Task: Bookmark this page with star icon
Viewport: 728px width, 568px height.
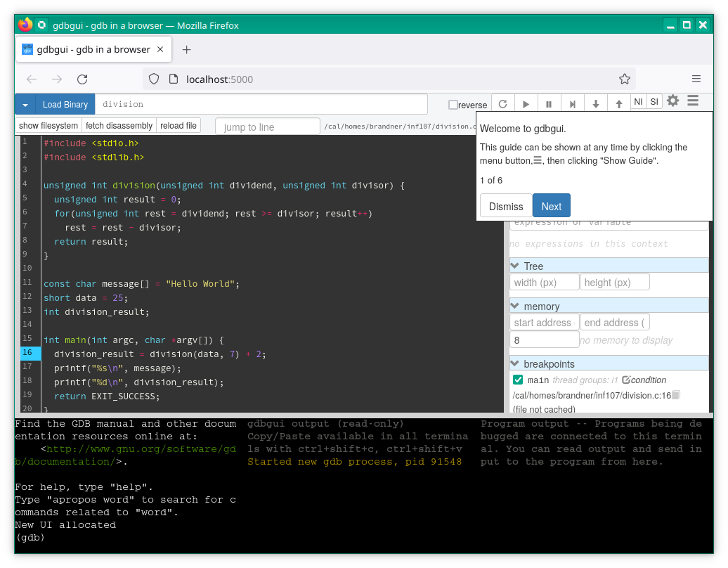Action: tap(625, 79)
